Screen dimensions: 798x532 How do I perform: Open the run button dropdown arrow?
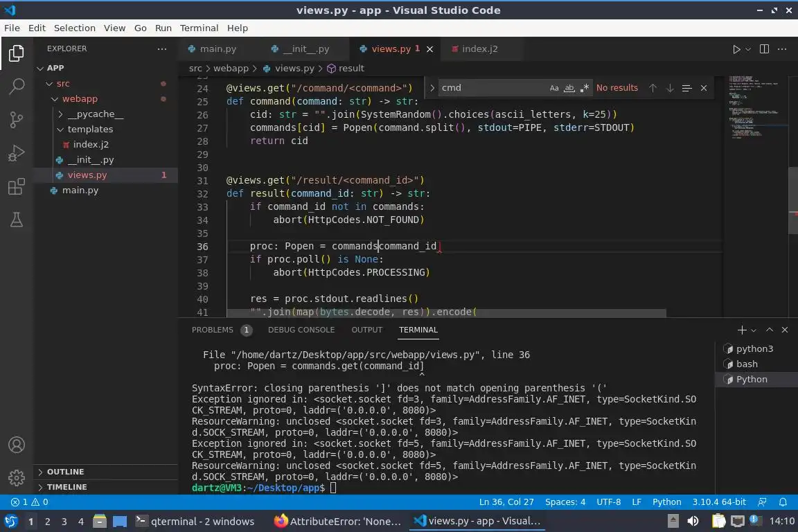[747, 49]
